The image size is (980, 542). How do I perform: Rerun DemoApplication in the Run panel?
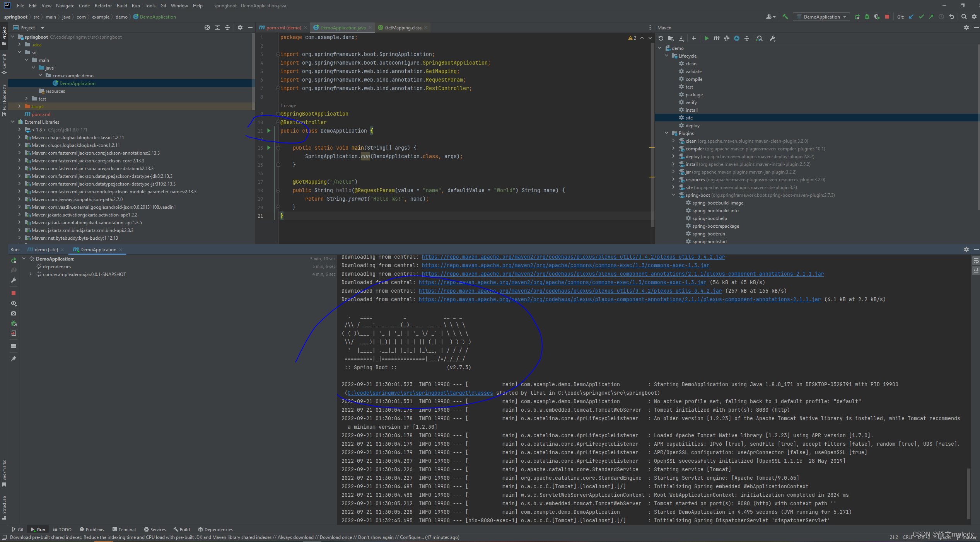(14, 261)
